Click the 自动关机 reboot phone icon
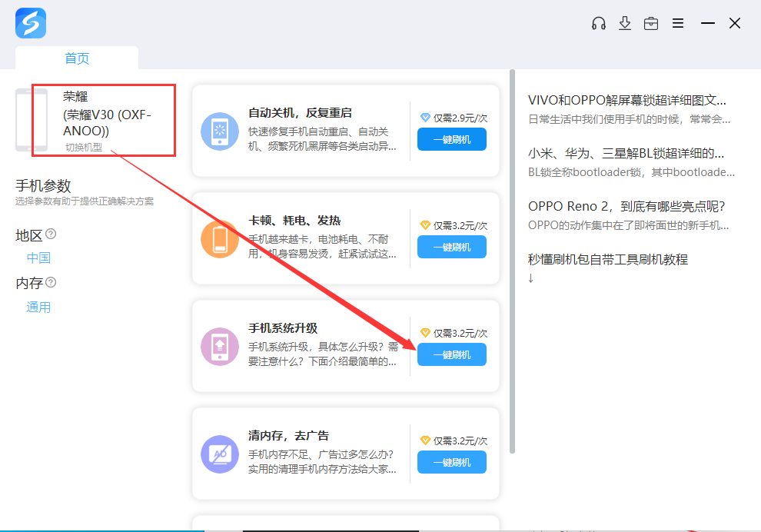The height and width of the screenshot is (532, 761). point(220,131)
